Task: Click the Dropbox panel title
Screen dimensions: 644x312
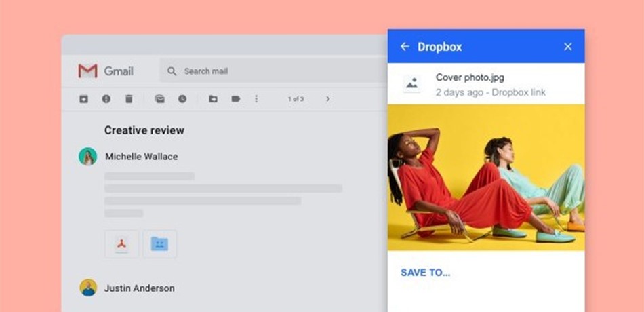Action: tap(440, 47)
